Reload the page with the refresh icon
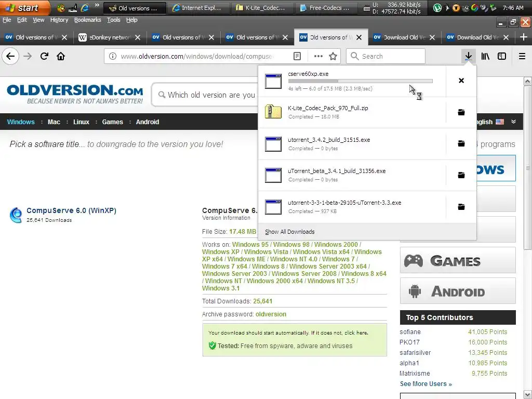 pos(44,56)
